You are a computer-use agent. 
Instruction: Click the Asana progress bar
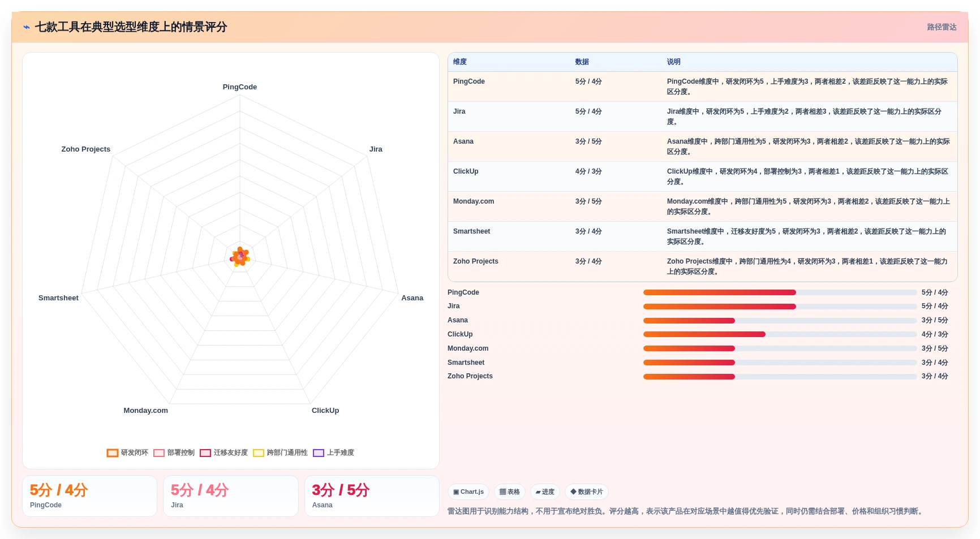[x=780, y=321]
